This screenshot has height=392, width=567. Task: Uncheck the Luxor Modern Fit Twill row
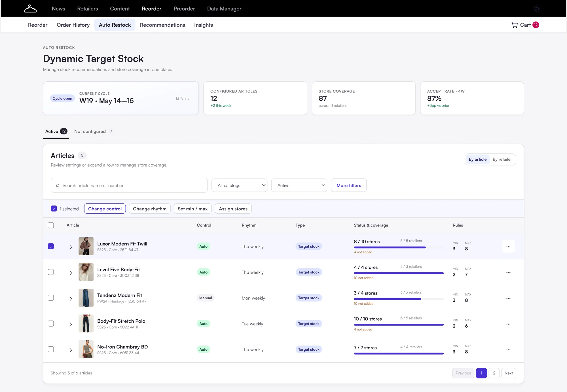point(51,246)
